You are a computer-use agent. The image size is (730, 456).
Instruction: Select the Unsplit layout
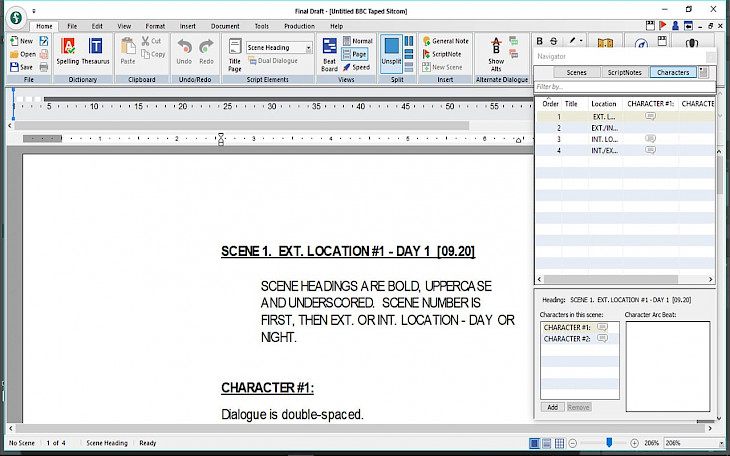point(392,54)
